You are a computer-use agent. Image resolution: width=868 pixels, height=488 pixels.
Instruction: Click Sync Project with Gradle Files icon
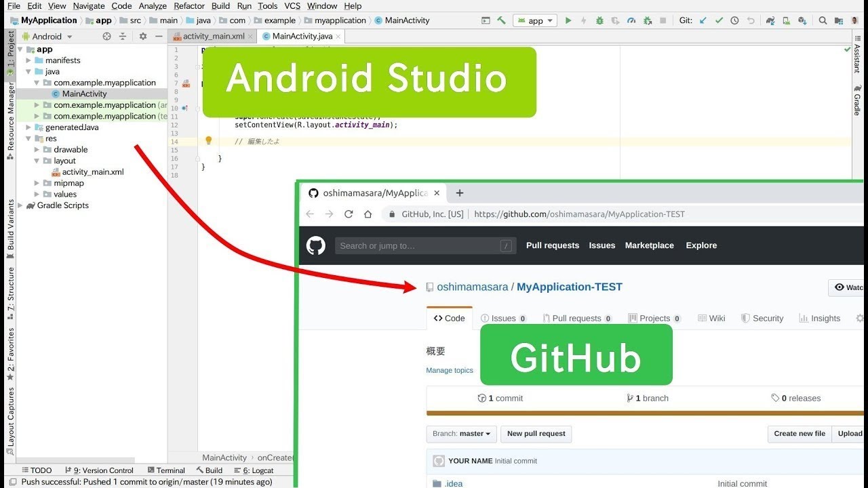tap(770, 20)
